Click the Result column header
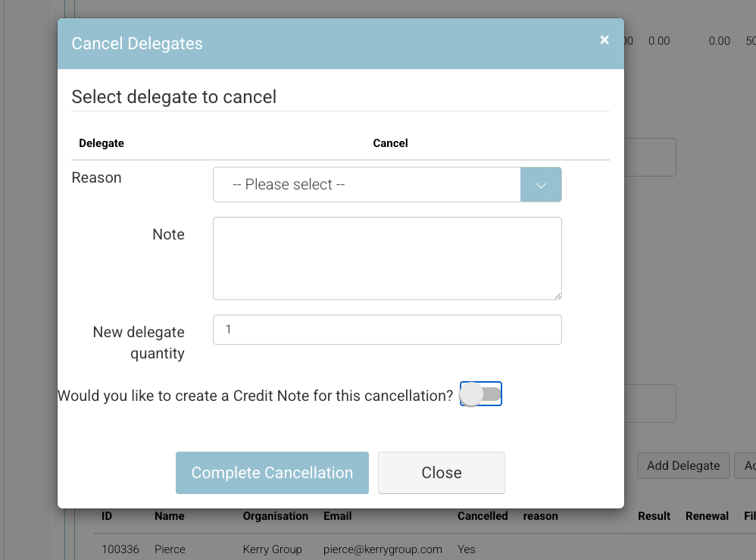The width and height of the screenshot is (756, 560). coord(654,516)
